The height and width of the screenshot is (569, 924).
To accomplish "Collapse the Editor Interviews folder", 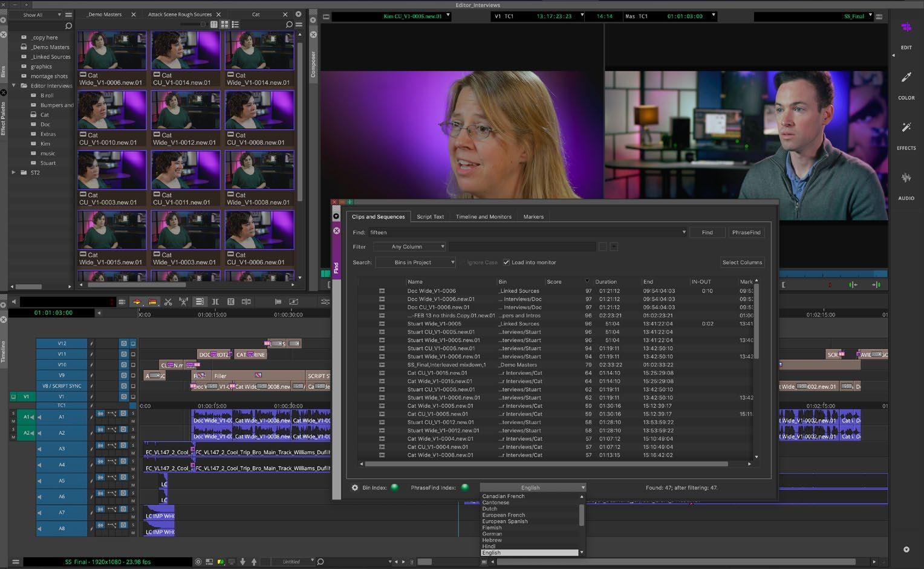I will tap(14, 86).
